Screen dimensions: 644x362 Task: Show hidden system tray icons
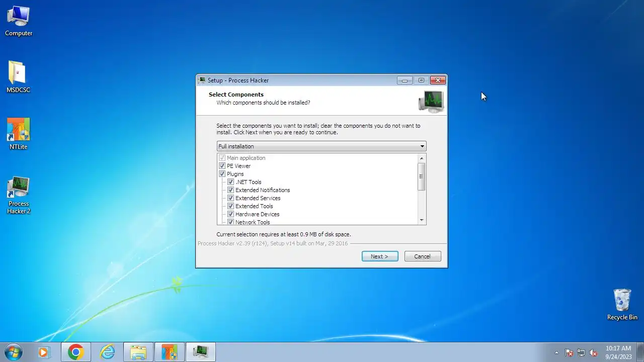(x=556, y=352)
